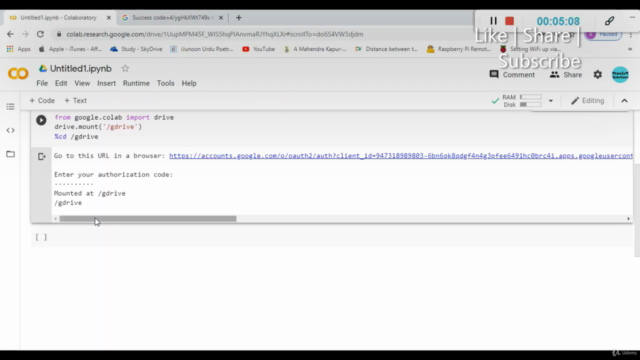Select the empty code cell
640x360 pixels.
click(x=331, y=237)
